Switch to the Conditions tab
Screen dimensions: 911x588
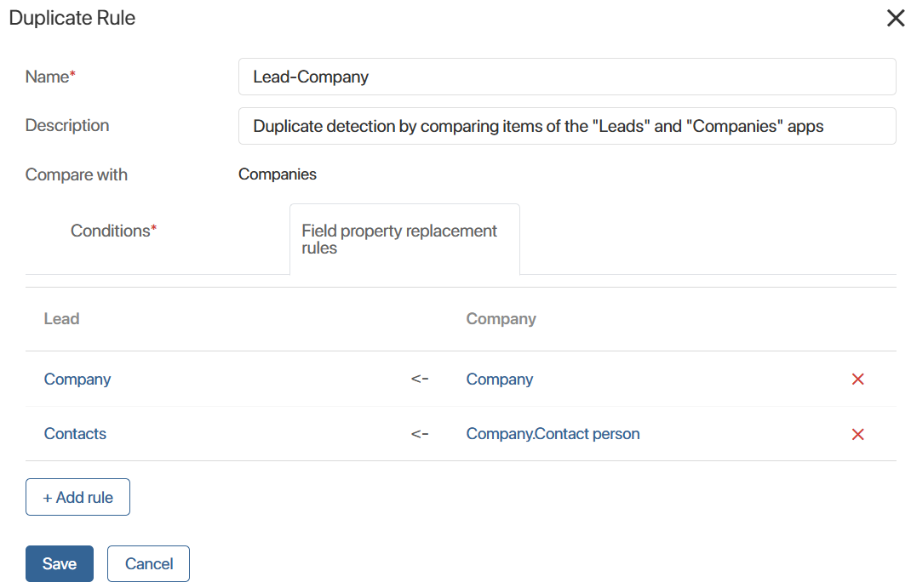click(114, 230)
